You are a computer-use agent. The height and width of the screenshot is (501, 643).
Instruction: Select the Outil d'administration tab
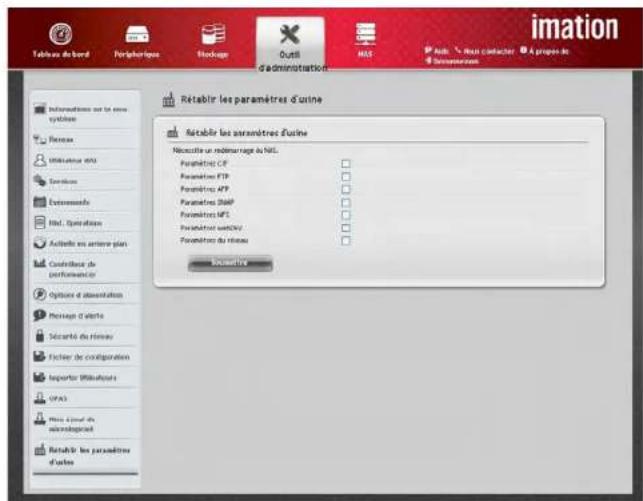tap(288, 44)
